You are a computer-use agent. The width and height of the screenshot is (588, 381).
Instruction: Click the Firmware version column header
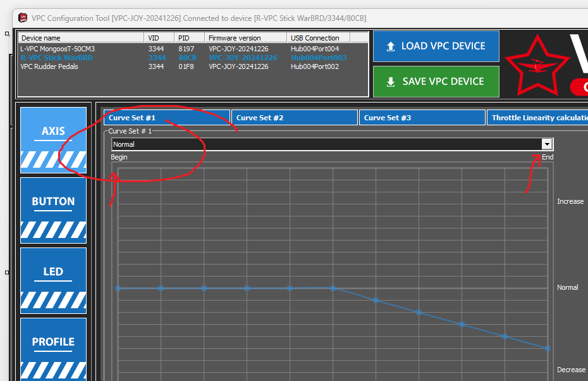245,38
